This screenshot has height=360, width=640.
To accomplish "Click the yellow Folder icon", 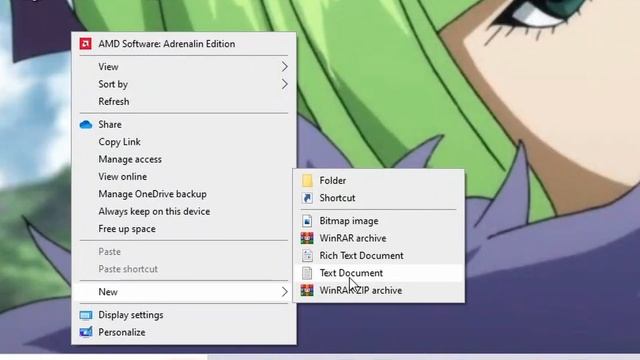I will (x=307, y=180).
